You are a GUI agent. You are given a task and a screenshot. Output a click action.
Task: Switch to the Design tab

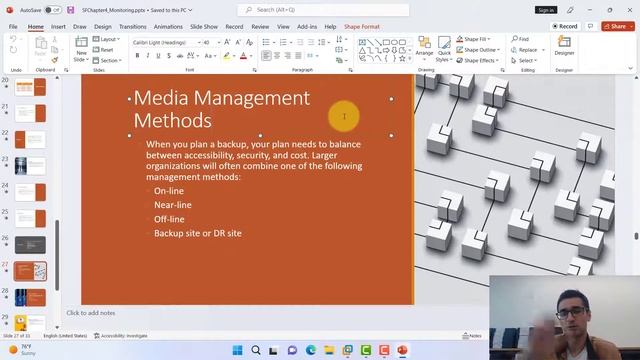(102, 27)
